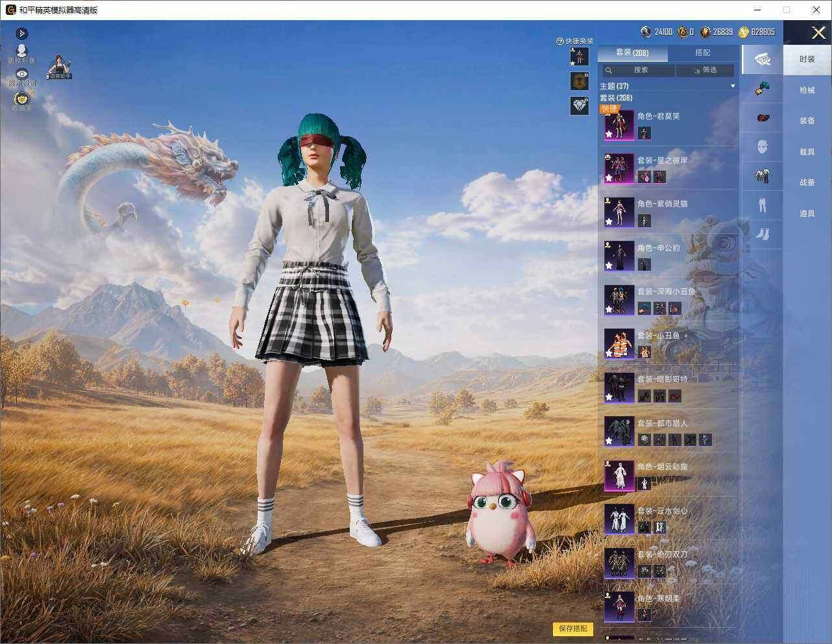Open the 战备 tab
This screenshot has width=832, height=644.
coord(807,182)
